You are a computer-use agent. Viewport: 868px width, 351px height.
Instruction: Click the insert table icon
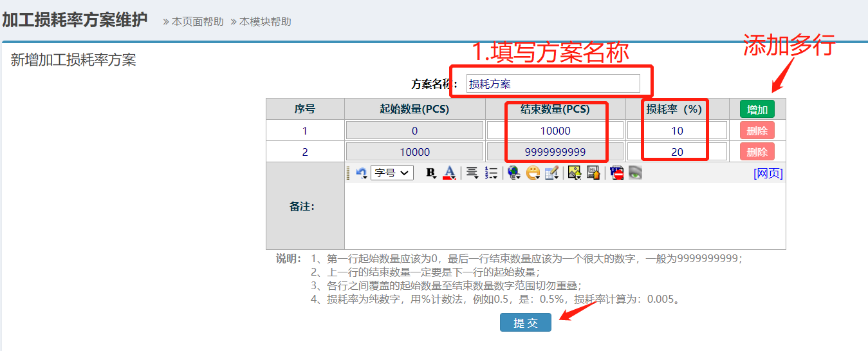click(551, 173)
